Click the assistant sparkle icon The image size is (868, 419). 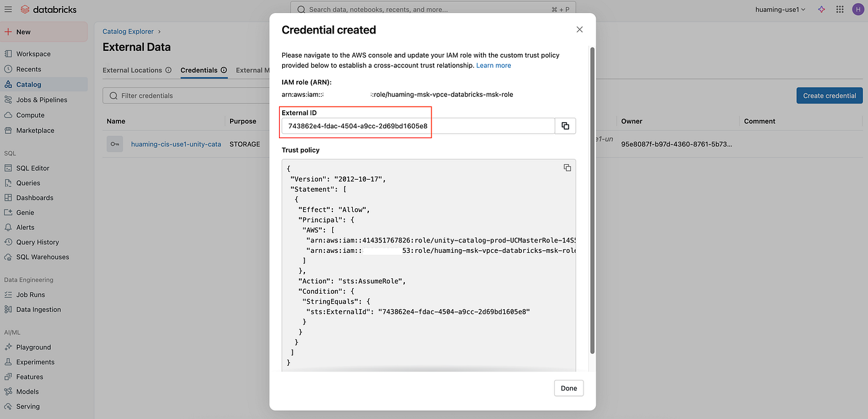click(822, 9)
